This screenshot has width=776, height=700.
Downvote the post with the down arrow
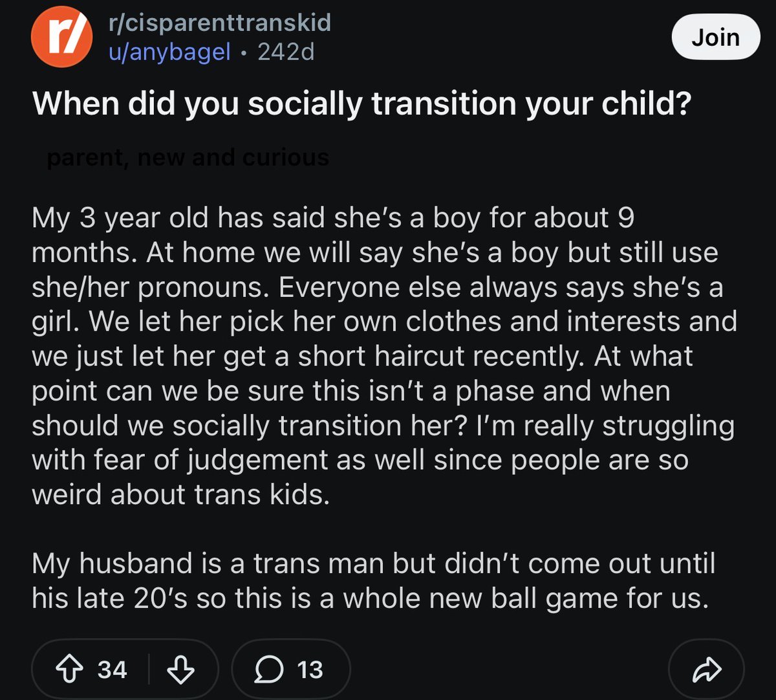coord(180,670)
